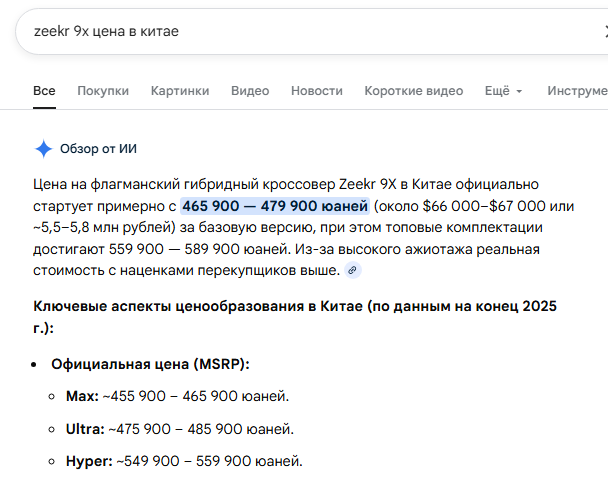This screenshot has height=482, width=608.
Task: Expand the Ещё dropdown
Action: click(503, 91)
